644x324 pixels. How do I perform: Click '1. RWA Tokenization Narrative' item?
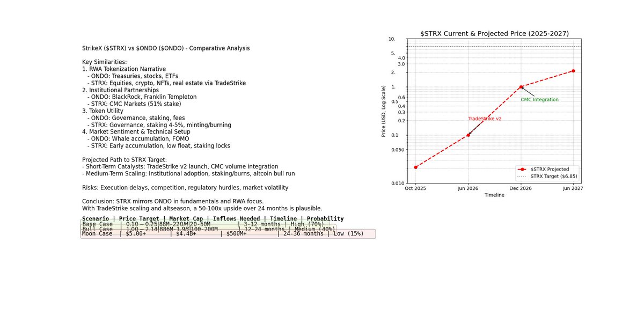(124, 69)
